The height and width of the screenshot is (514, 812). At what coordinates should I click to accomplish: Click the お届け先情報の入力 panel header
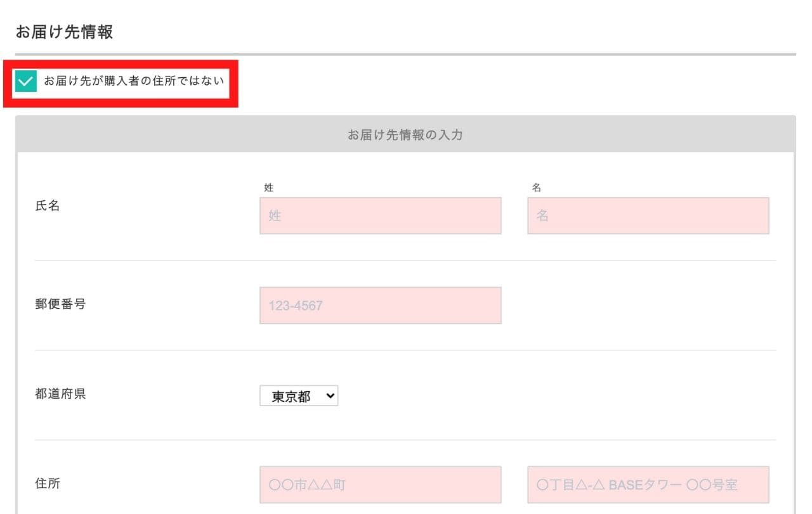click(405, 134)
